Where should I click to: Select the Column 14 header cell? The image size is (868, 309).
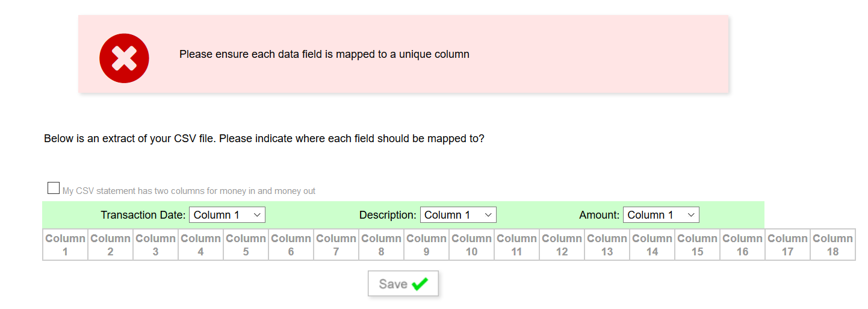(652, 245)
